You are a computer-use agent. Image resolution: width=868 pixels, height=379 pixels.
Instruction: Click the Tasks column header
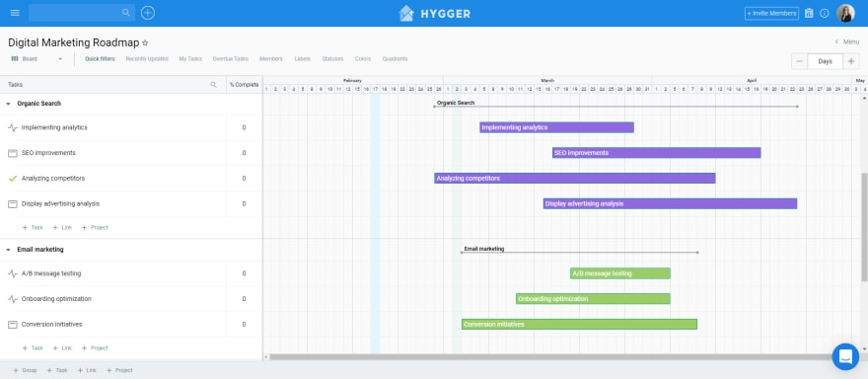tap(112, 85)
